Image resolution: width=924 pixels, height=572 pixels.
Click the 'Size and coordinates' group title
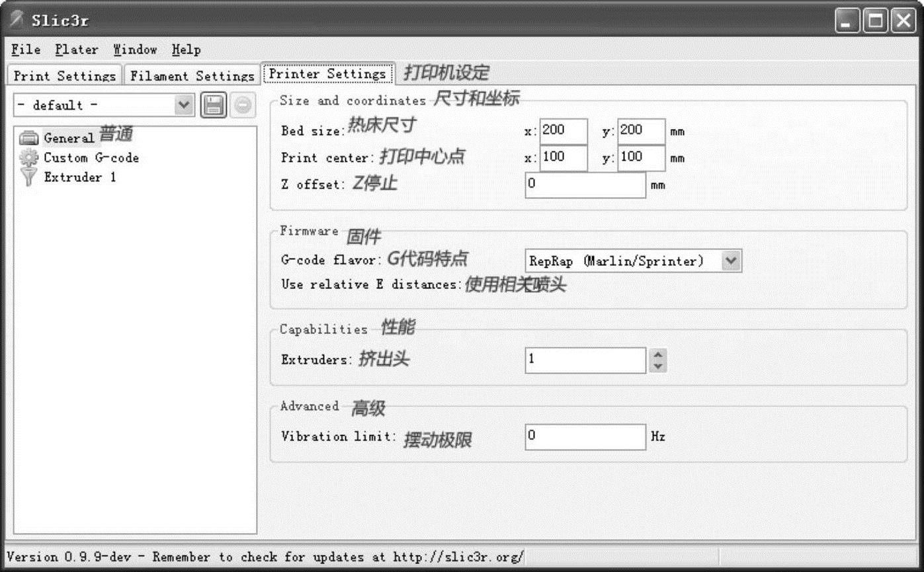[353, 101]
